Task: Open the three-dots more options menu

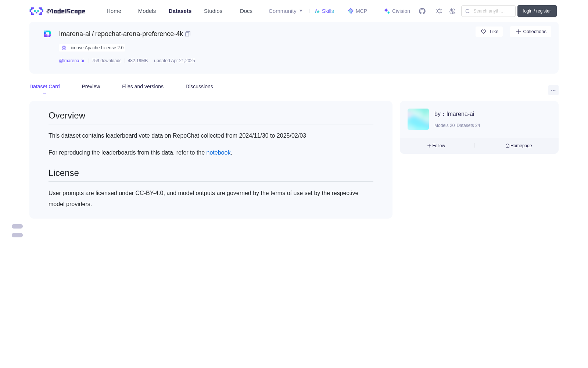Action: click(x=553, y=90)
